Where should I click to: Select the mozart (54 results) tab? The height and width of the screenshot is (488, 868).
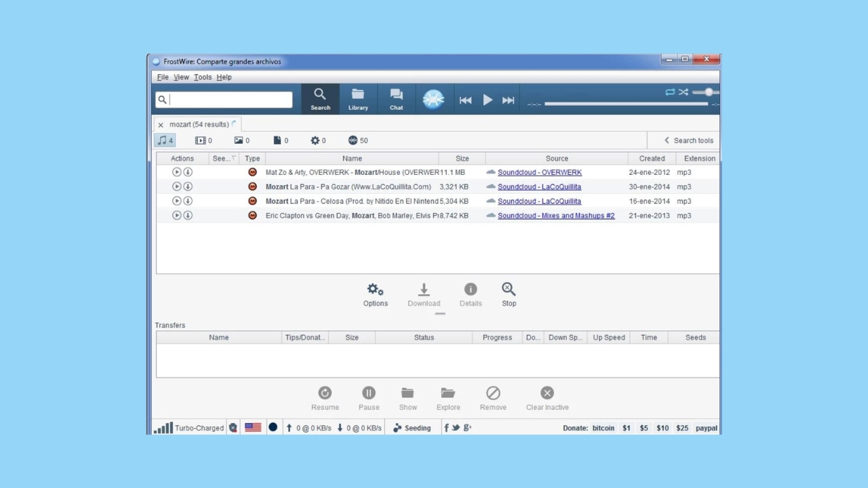[x=199, y=125]
